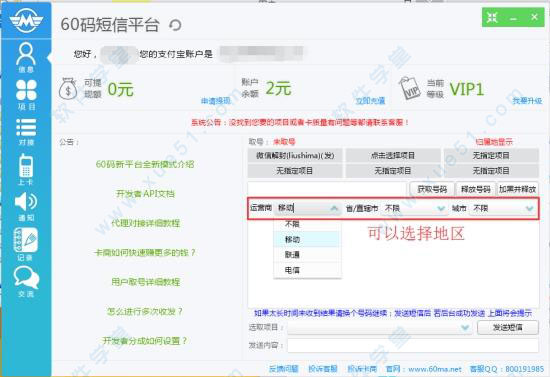Open the 交流 chat bubbles sidebar icon
550x377 pixels.
(x=26, y=282)
